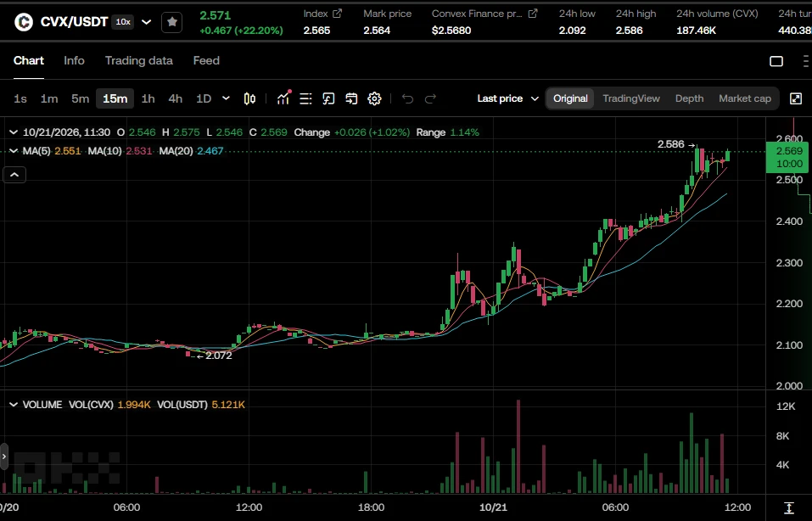The image size is (812, 521).
Task: Expand chart to fullscreen
Action: click(x=796, y=98)
